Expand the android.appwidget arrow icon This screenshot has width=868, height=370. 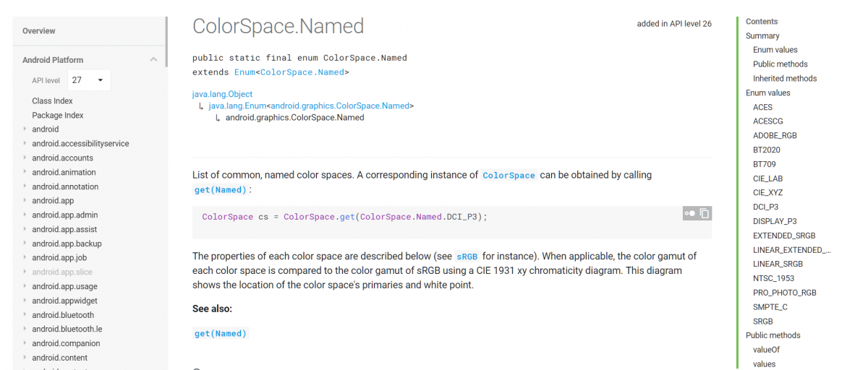point(25,301)
